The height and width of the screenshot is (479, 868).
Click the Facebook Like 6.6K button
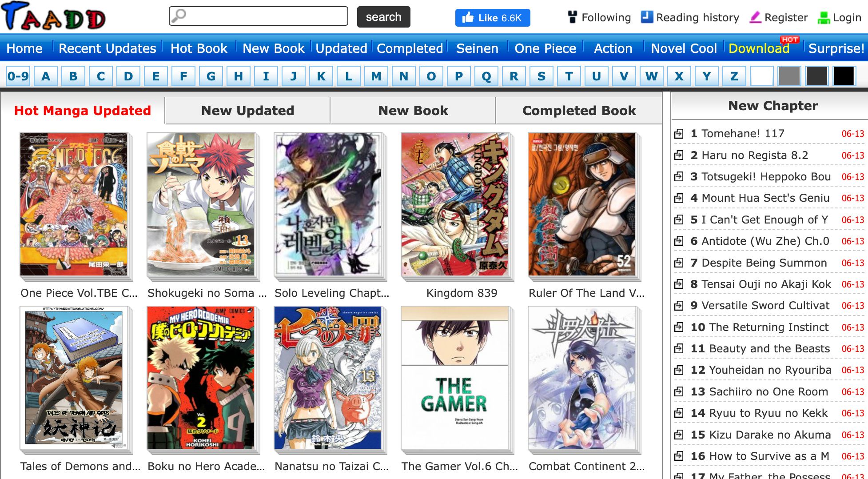492,18
